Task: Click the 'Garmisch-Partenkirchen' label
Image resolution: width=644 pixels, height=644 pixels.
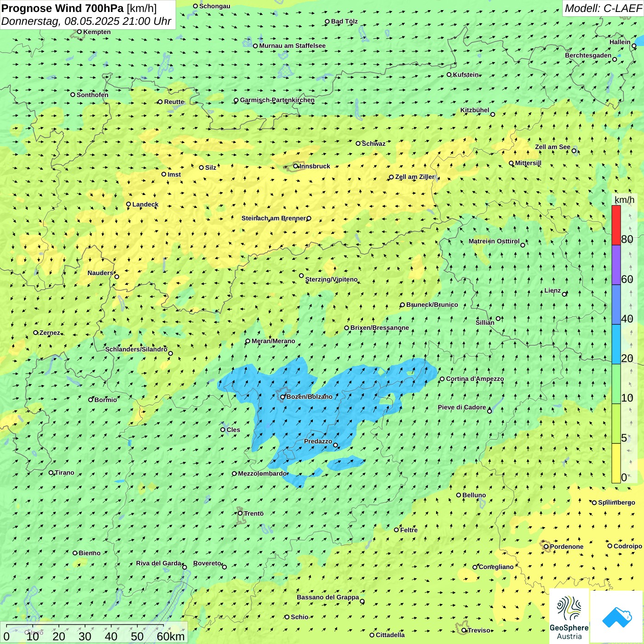Action: tap(277, 100)
